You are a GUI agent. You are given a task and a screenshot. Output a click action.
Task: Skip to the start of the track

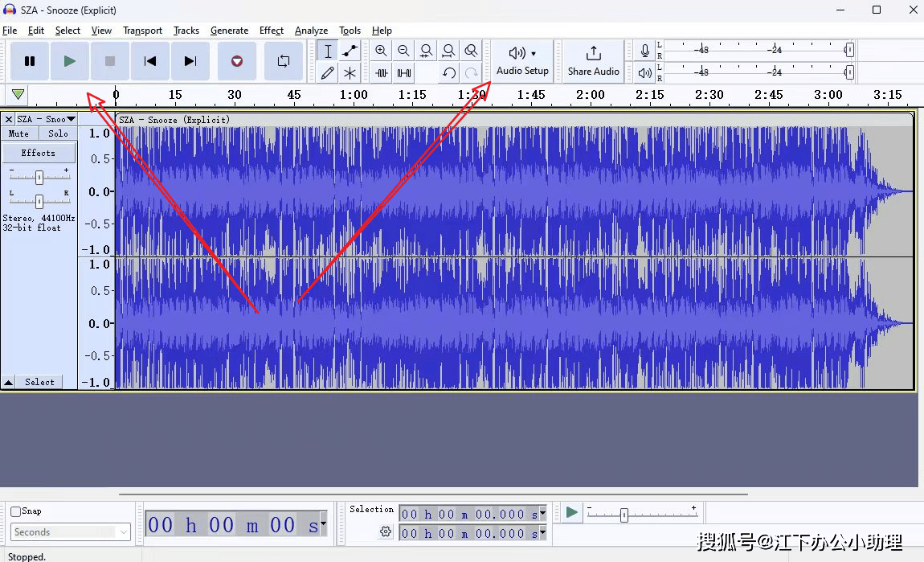(x=150, y=61)
